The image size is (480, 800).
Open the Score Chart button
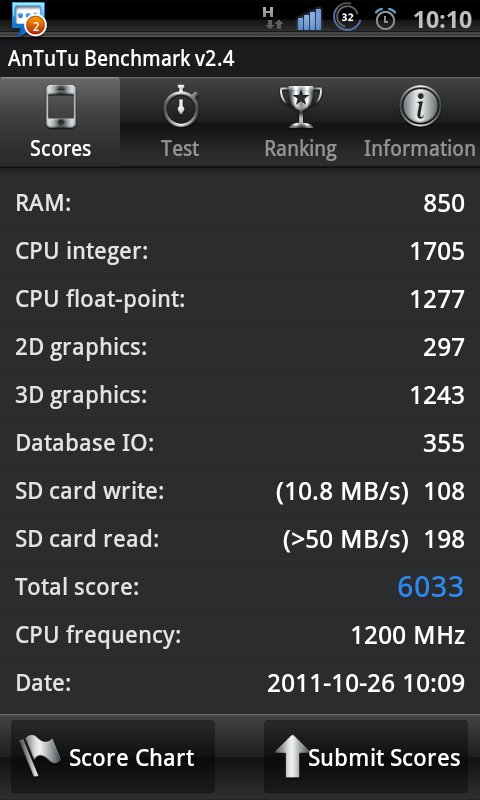coord(113,756)
